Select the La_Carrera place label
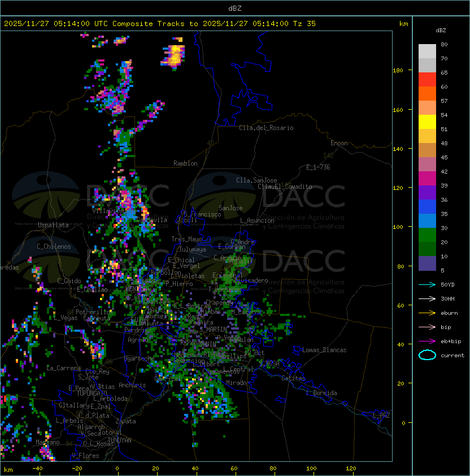The width and height of the screenshot is (470, 476). 64,368
